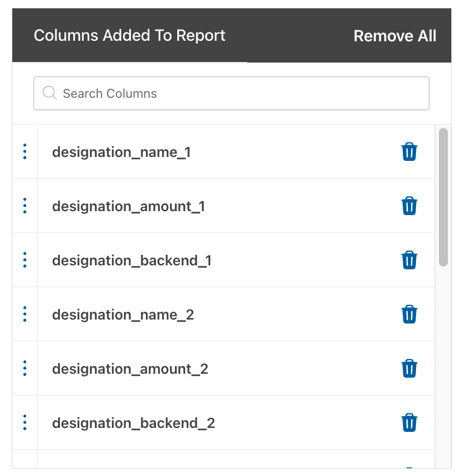
Task: Delete the designation_name_1 column
Action: (x=409, y=151)
